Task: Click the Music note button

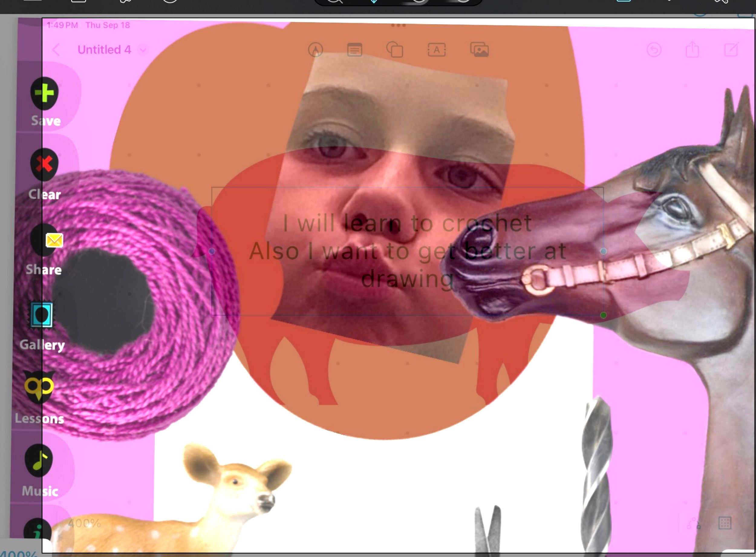Action: click(39, 460)
